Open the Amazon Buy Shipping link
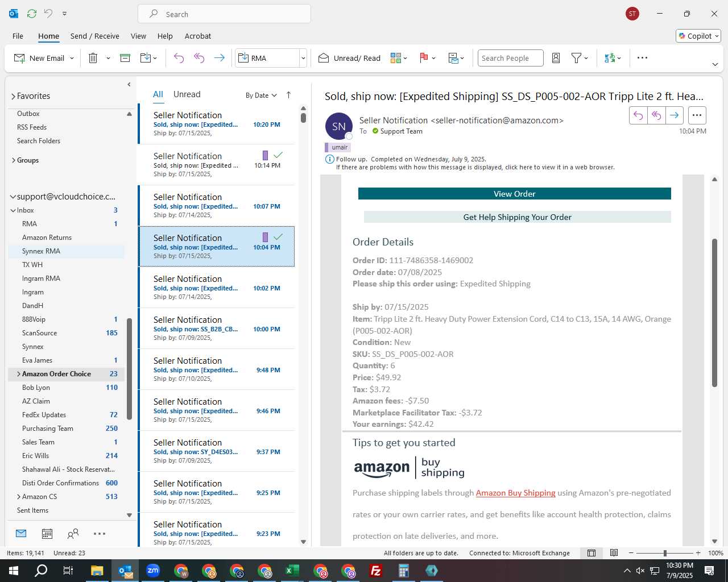 [x=515, y=493]
